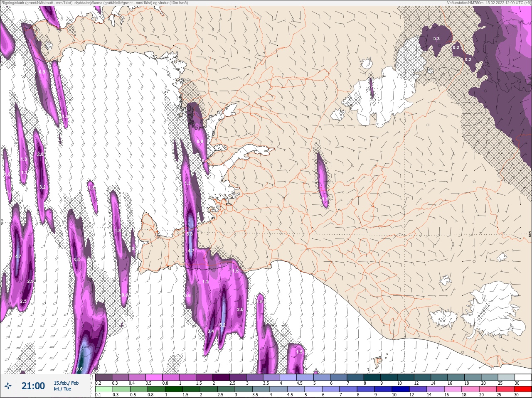This screenshot has height=398, width=532.
Task: Pick the top-row legend swatch labeled 0.2
Action: (103, 377)
